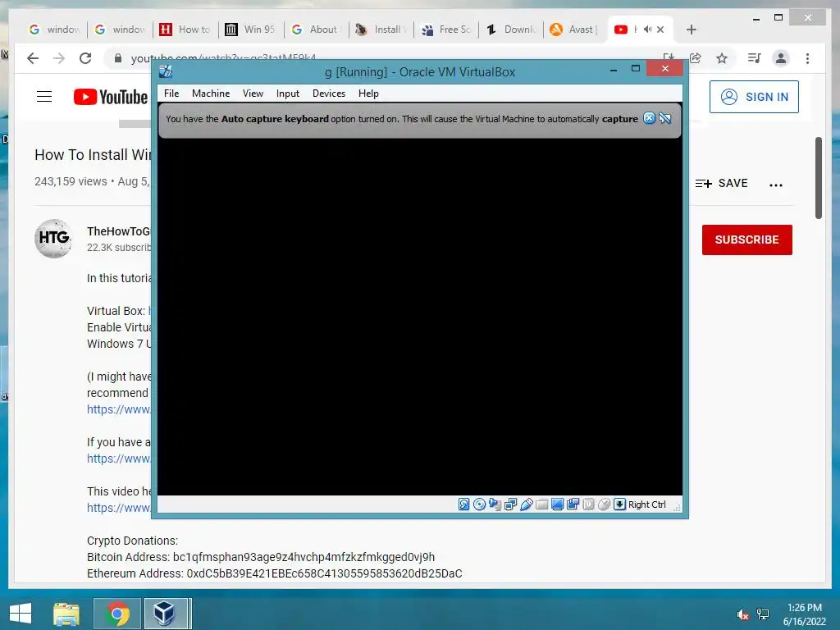The height and width of the screenshot is (630, 840).
Task: Switch to the 'About' tab
Action: point(317,30)
